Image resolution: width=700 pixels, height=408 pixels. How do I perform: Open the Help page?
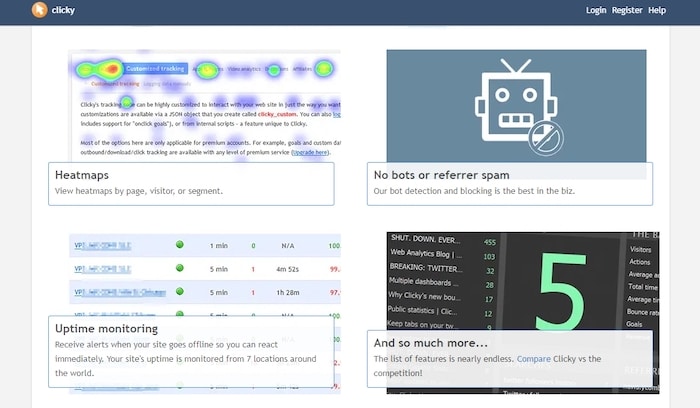pyautogui.click(x=657, y=10)
